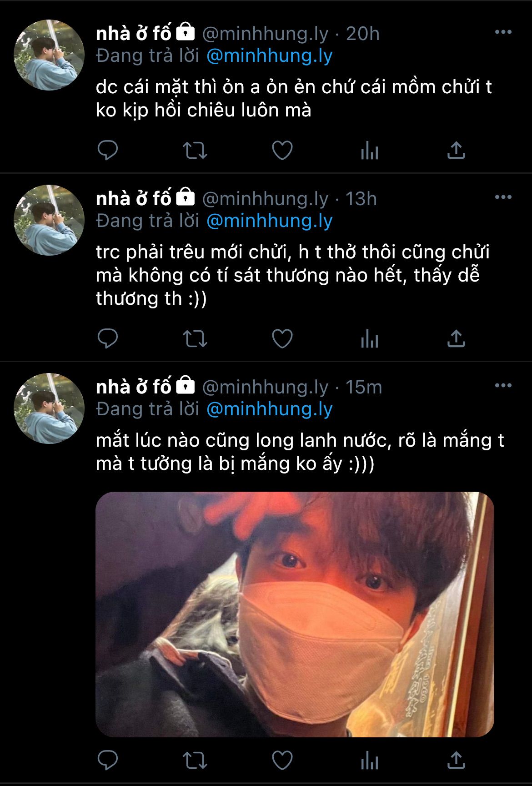
Task: Open more options on 20h tweet
Action: pyautogui.click(x=503, y=32)
